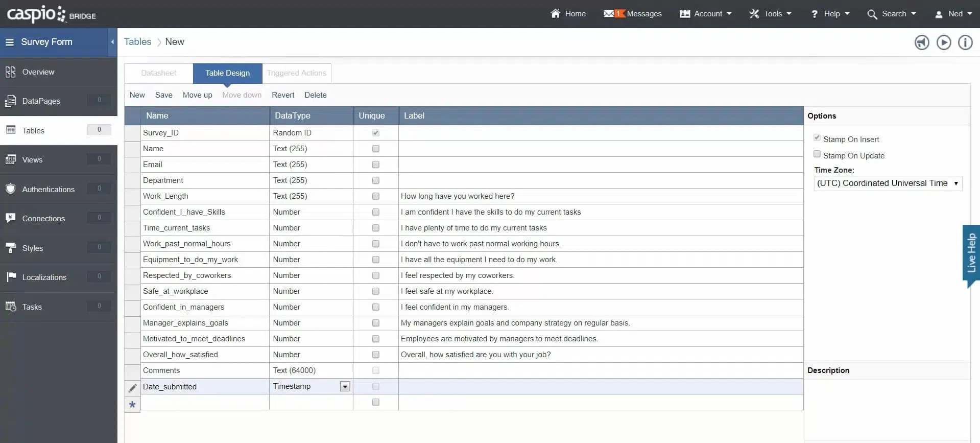980x443 pixels.
Task: Open DataPages in the sidebar
Action: pos(41,101)
